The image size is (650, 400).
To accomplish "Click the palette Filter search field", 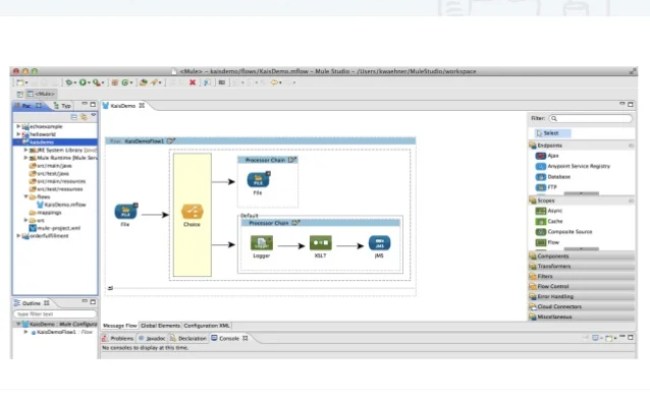I will [x=591, y=119].
